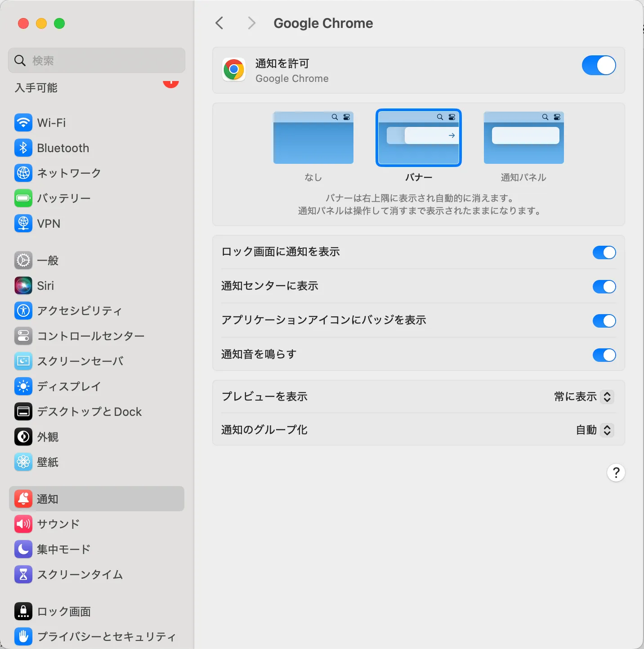The image size is (644, 649).
Task: Click the Wi-Fi icon in sidebar
Action: 23,122
